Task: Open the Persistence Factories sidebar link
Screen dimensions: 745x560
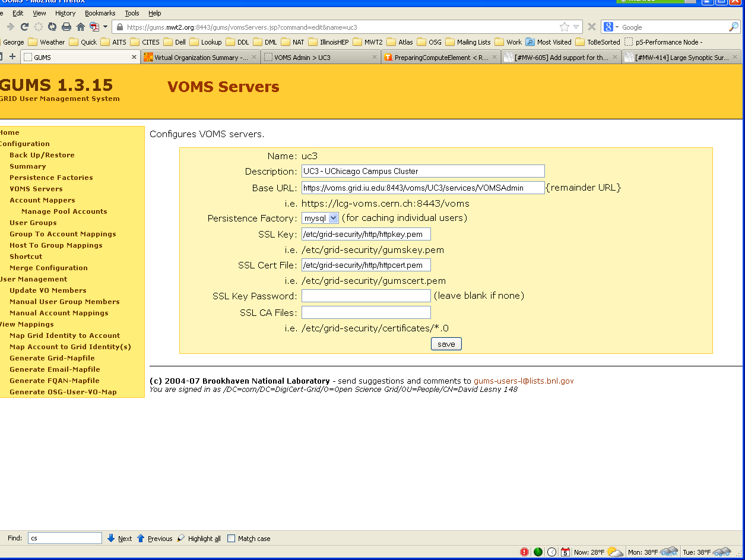Action: [x=51, y=178]
